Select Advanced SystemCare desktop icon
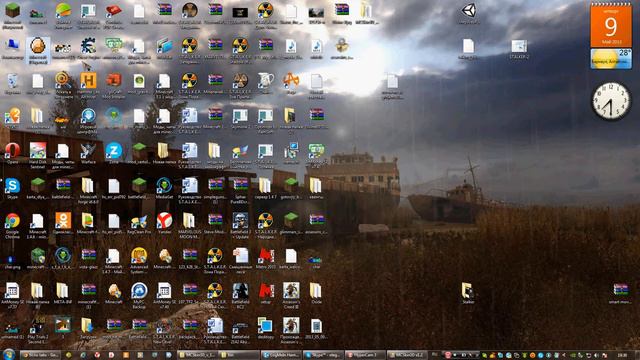Image resolution: width=640 pixels, height=360 pixels. [139, 260]
